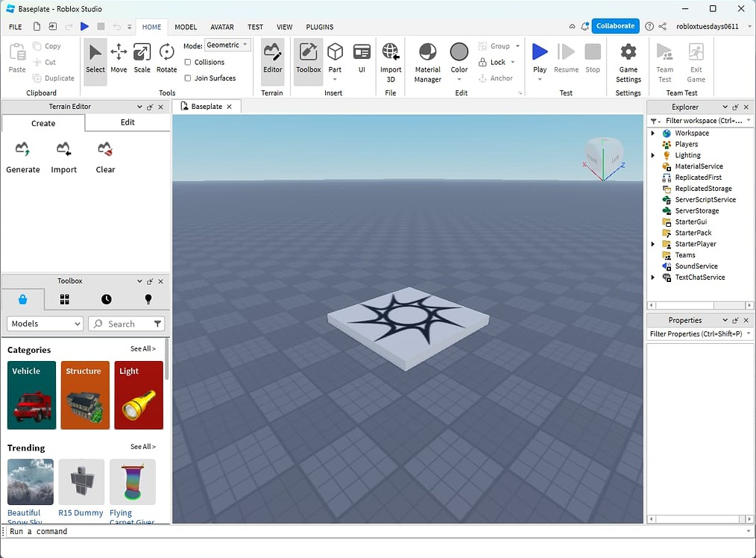
Task: Open the FILE menu
Action: click(x=15, y=27)
